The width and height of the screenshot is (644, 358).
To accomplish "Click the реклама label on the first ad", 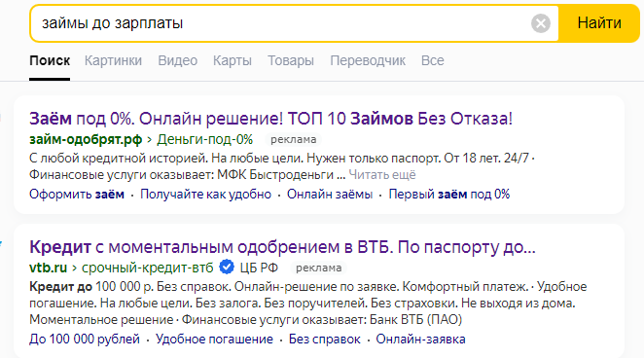I will [293, 139].
